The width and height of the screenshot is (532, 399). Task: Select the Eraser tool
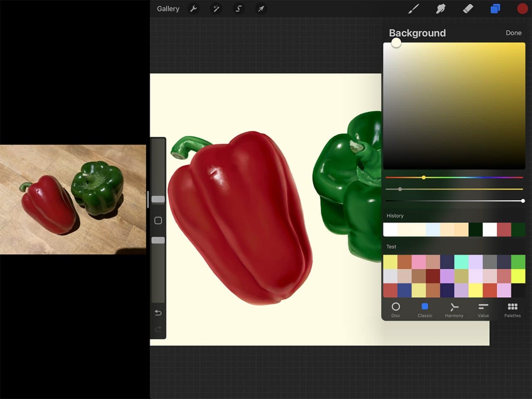468,8
